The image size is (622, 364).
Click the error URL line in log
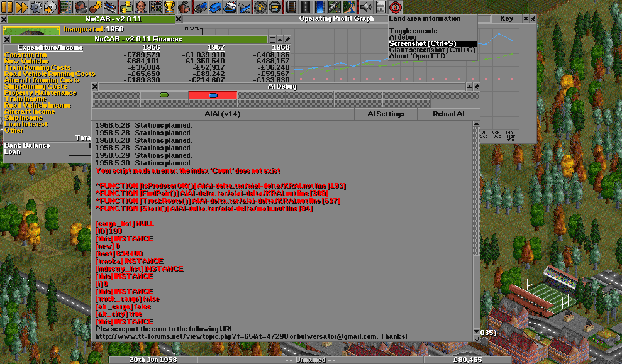pyautogui.click(x=251, y=336)
